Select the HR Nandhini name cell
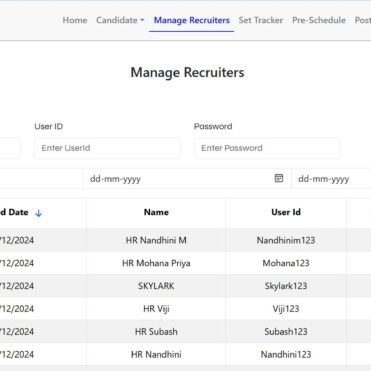 tap(156, 354)
